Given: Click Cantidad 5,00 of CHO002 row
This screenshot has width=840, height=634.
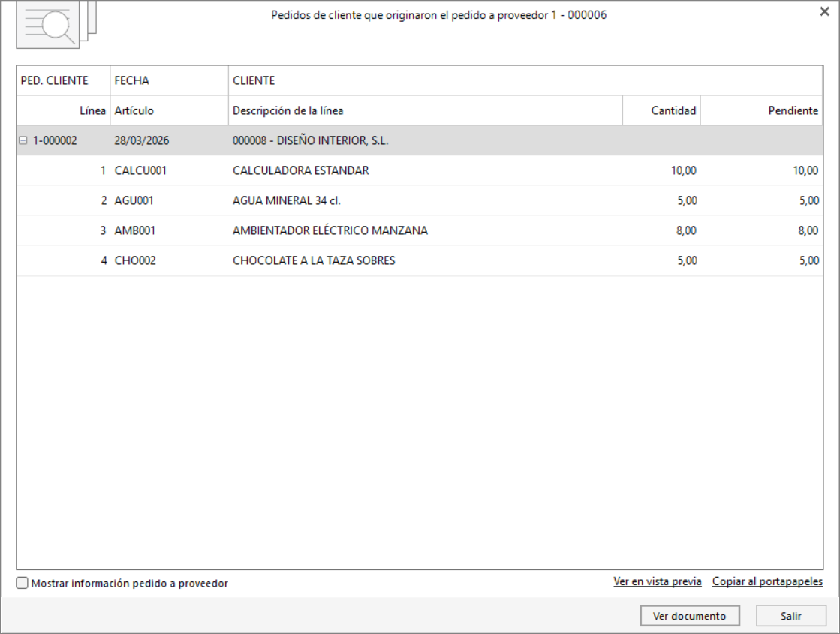Looking at the screenshot, I should coord(687,260).
